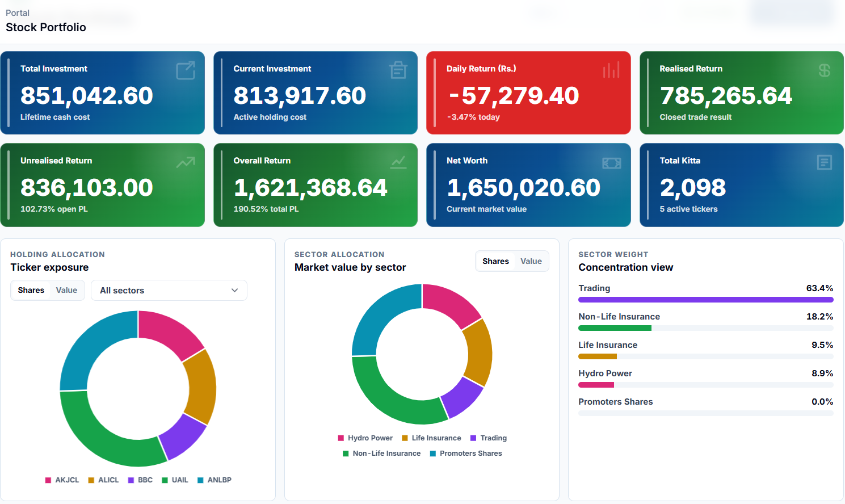The image size is (845, 504).
Task: Select Shares in Ticker exposure toggle
Action: 31,290
